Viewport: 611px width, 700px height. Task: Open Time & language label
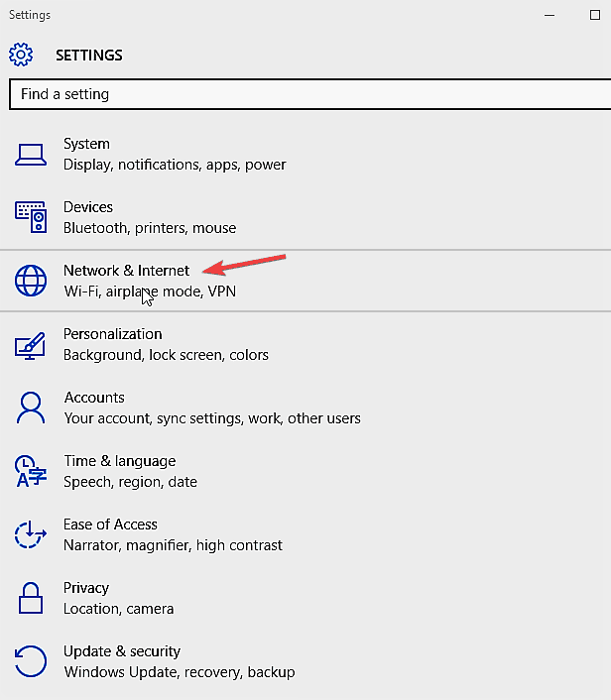click(119, 461)
